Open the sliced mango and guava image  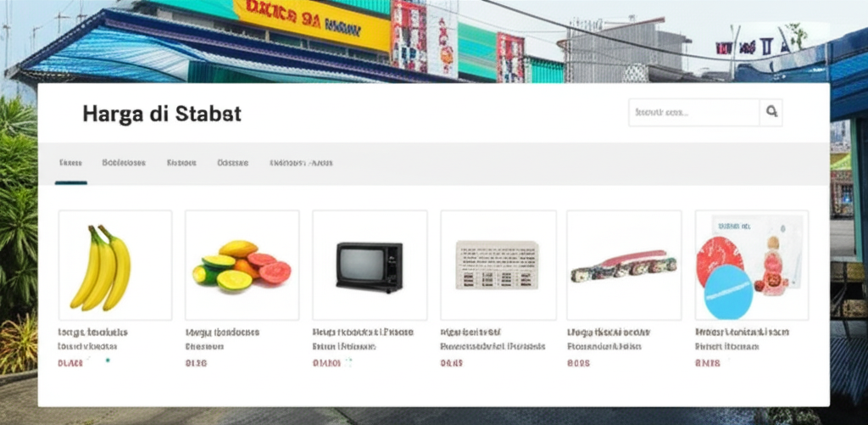tap(242, 265)
